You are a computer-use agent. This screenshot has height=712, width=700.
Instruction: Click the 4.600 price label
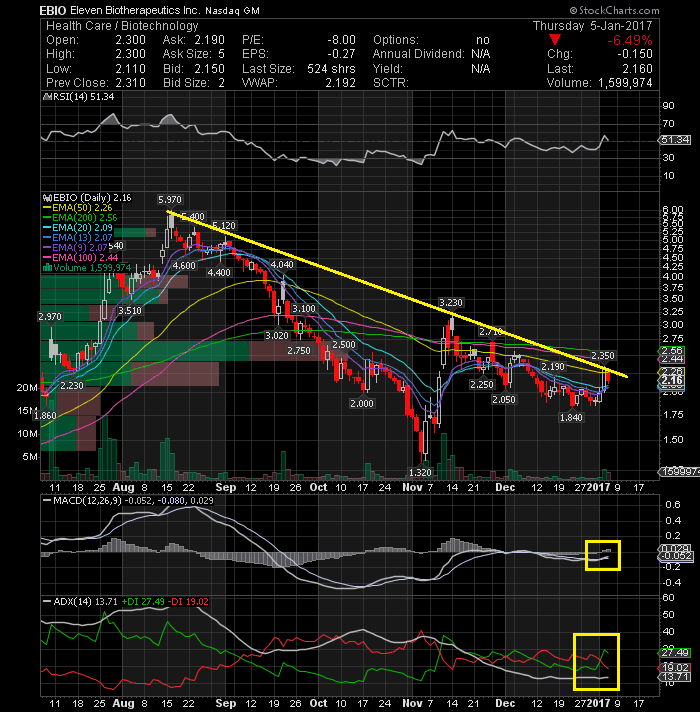184,266
